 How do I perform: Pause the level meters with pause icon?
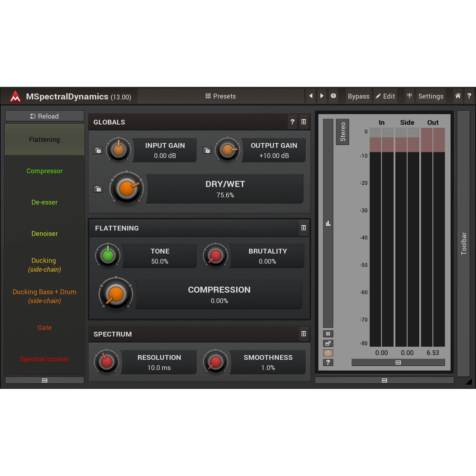(x=328, y=334)
